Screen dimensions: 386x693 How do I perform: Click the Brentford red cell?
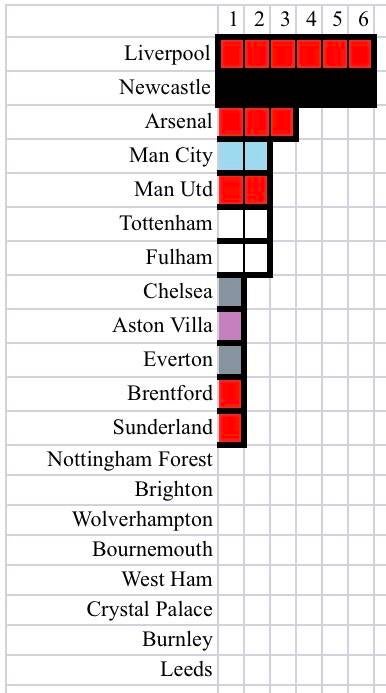tap(230, 393)
